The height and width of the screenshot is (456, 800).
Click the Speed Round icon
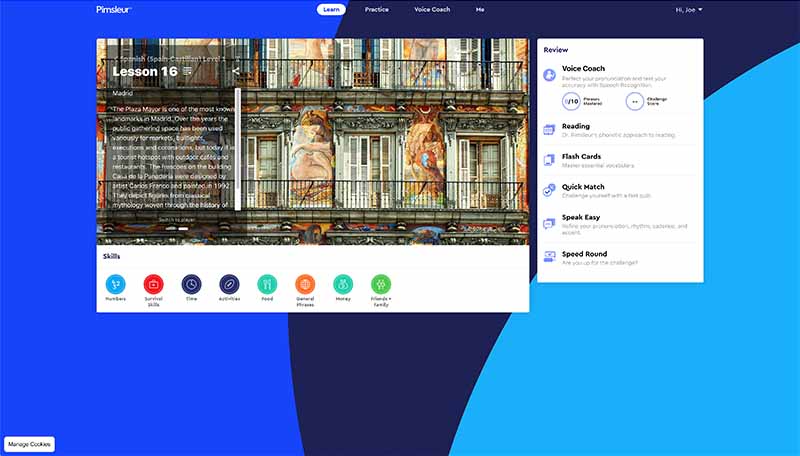[549, 257]
